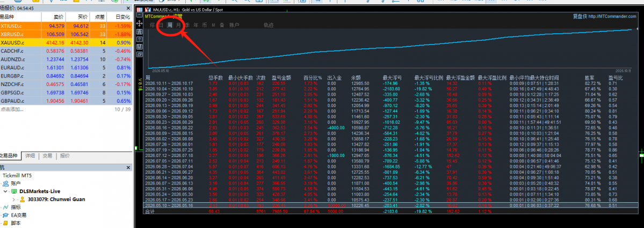Screen dimensions: 644x228
Task: Select NZDCHF.c in Market Watch
Action: tap(66, 84)
